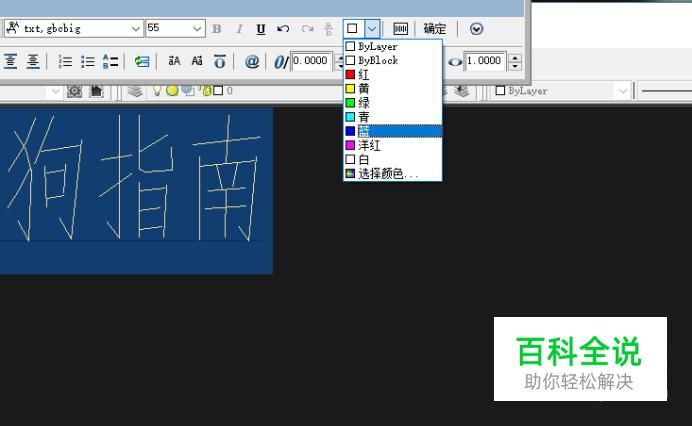Select green (绿) color
Image resolution: width=692 pixels, height=426 pixels.
(393, 103)
